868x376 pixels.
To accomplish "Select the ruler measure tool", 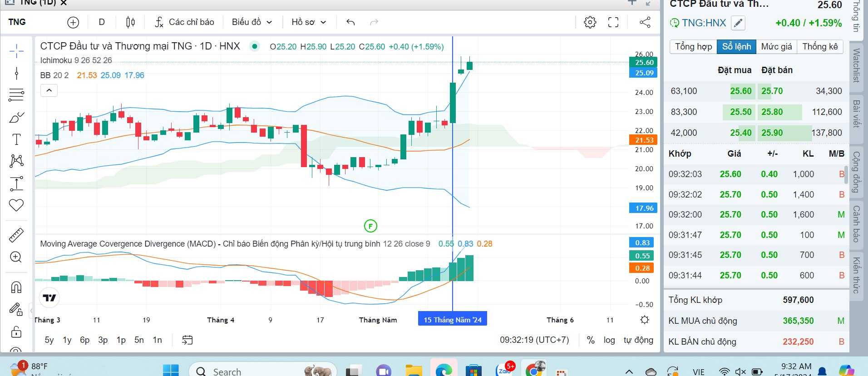I will click(x=16, y=235).
